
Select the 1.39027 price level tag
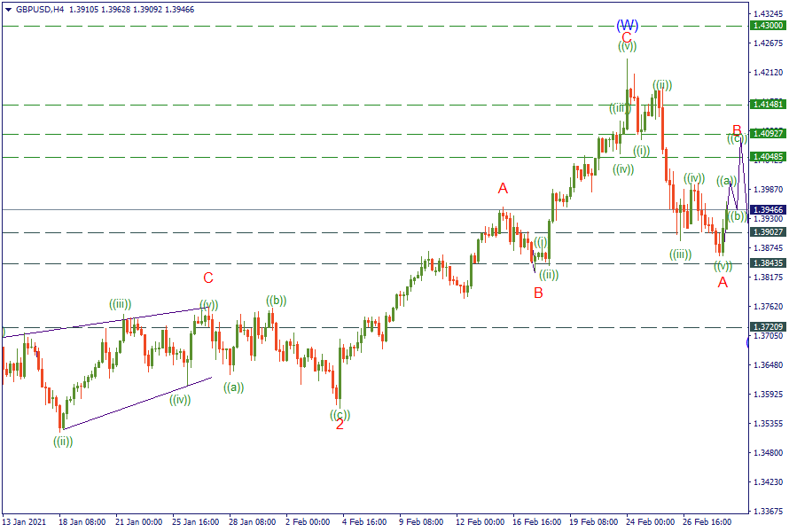point(768,232)
